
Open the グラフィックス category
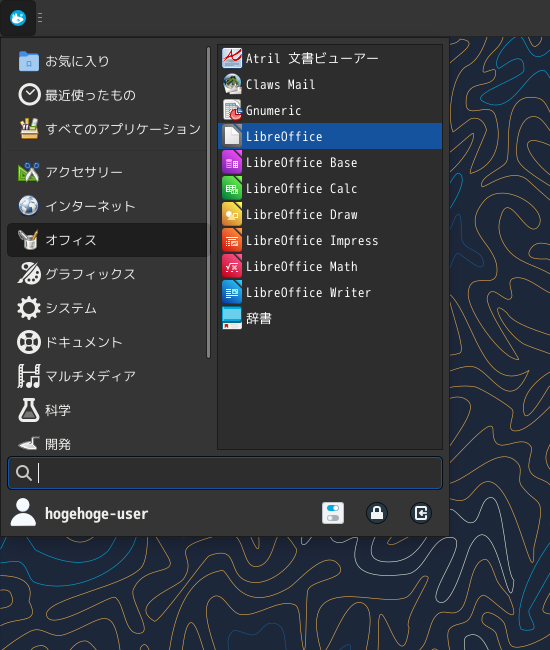point(107,274)
